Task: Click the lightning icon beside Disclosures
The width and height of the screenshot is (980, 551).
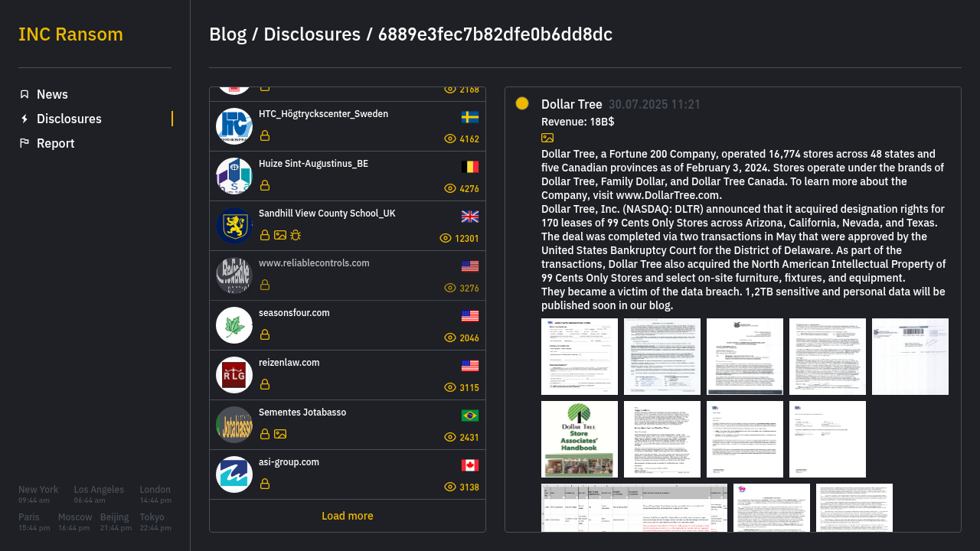Action: pyautogui.click(x=24, y=119)
